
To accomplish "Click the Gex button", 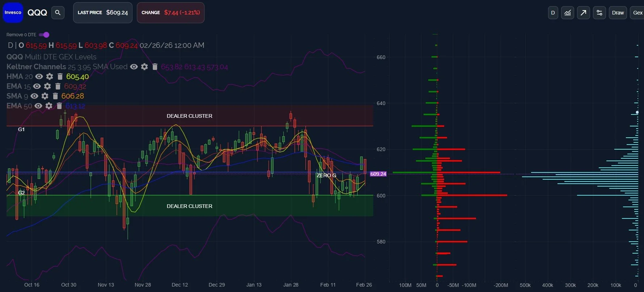I will click(637, 13).
